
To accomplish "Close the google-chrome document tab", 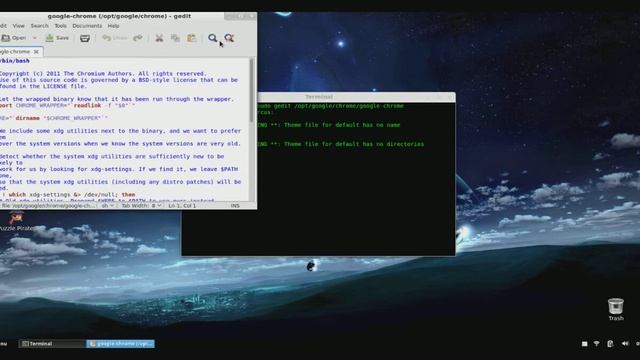I will 36,52.
